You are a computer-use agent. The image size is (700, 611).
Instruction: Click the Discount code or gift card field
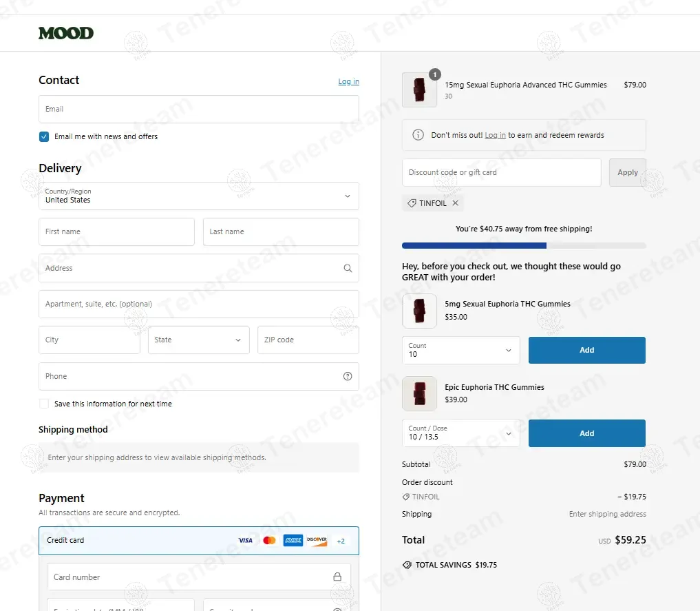point(501,173)
